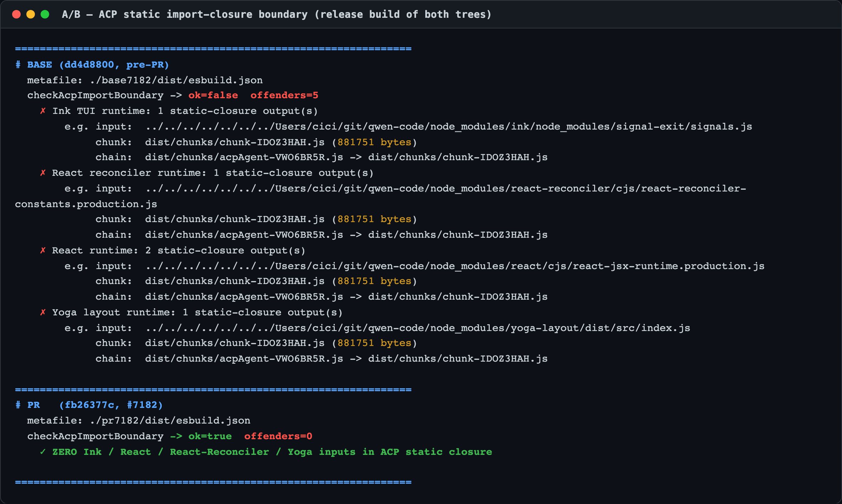Click '881751 bytes' under Yoga layout runtime
842x504 pixels.
(374, 343)
